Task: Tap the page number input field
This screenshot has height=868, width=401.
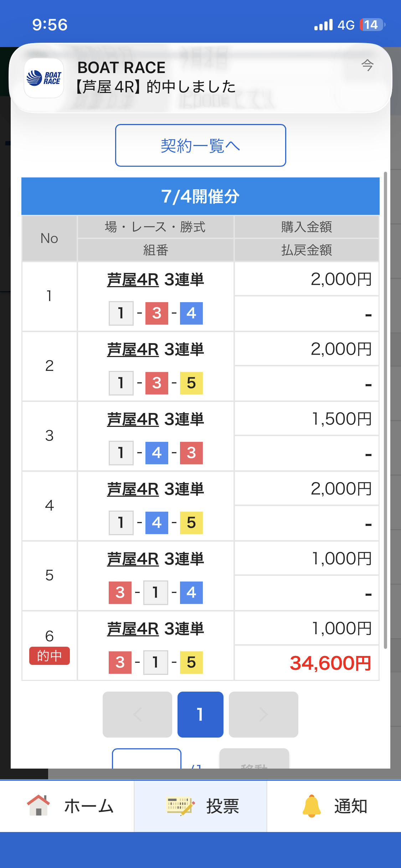Action: tap(146, 759)
